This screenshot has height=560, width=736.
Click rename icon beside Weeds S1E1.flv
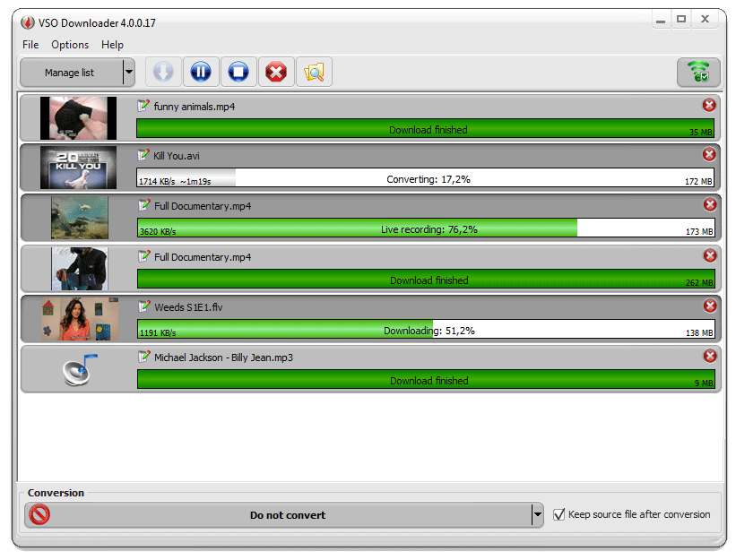coord(144,306)
